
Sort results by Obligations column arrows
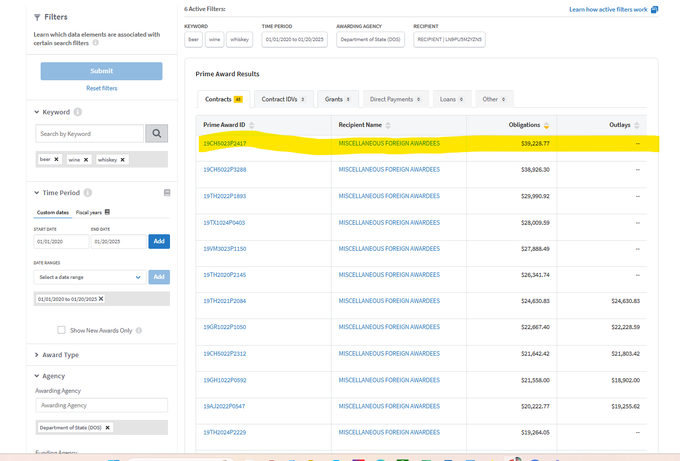coord(546,125)
